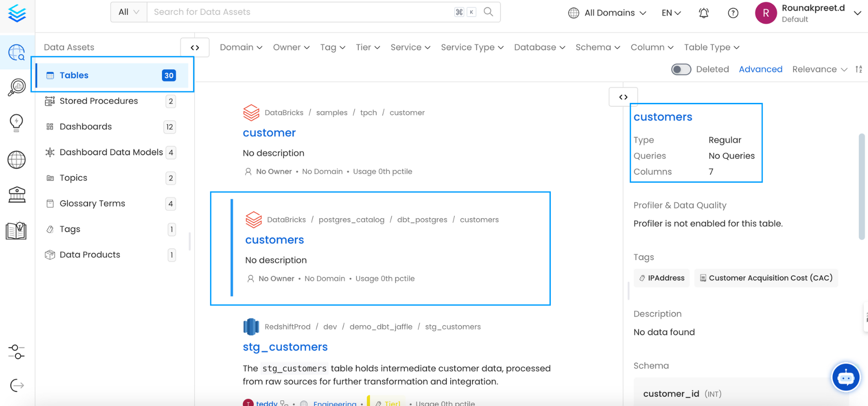
Task: Open the Relevance sort dropdown
Action: coord(820,69)
